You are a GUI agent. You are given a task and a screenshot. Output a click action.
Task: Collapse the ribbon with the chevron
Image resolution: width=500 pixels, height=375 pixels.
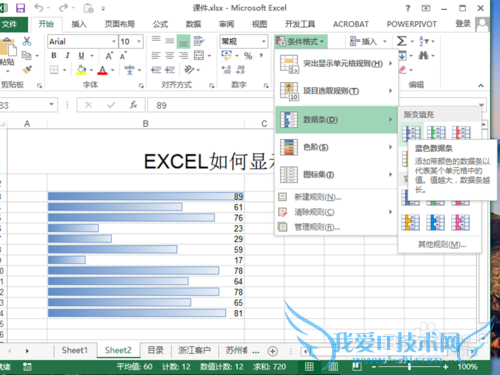(481, 86)
